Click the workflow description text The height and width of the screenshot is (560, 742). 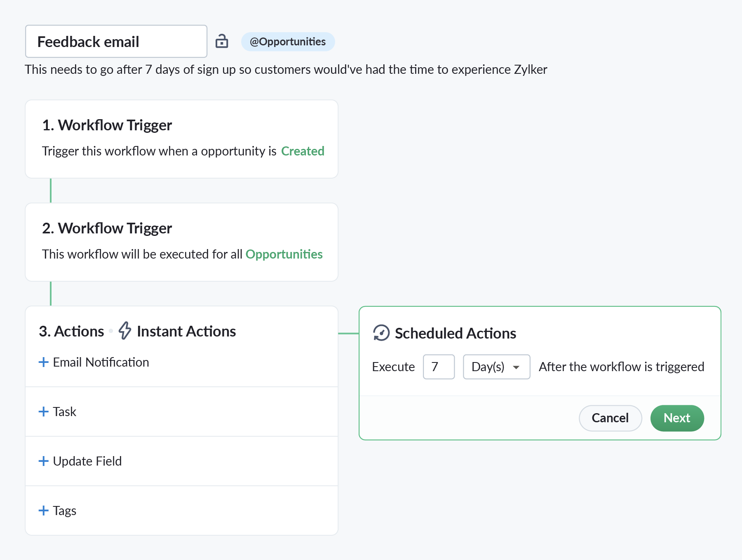(x=286, y=69)
